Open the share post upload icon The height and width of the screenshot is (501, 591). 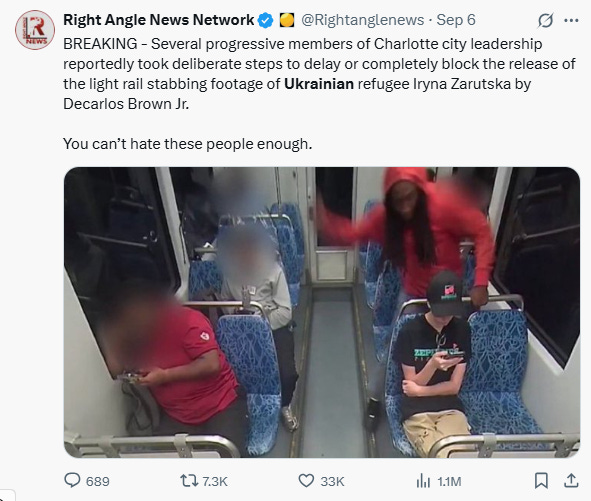(x=571, y=481)
